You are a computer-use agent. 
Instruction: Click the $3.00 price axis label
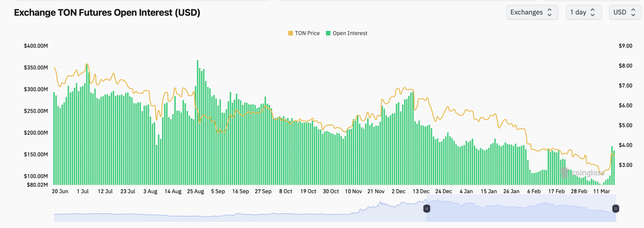tap(626, 165)
